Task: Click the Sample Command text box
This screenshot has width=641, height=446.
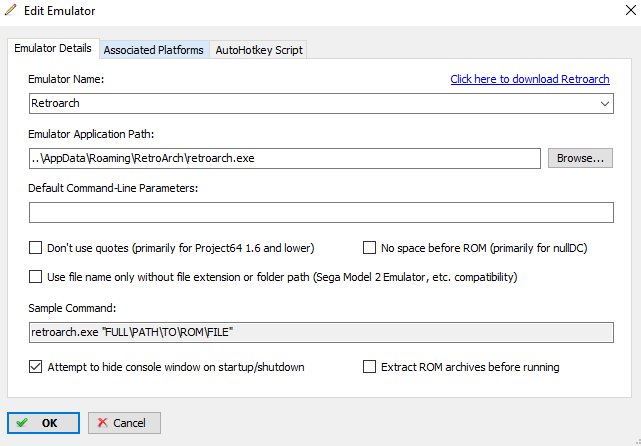Action: pyautogui.click(x=321, y=331)
